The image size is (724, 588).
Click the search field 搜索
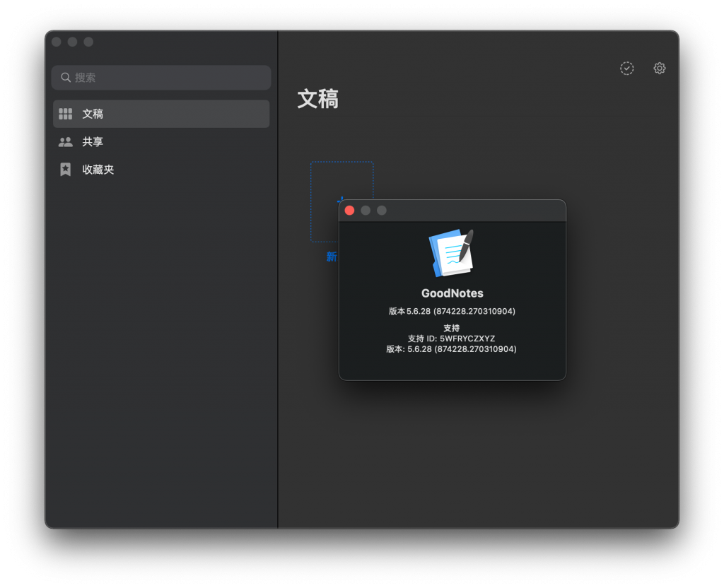point(160,78)
